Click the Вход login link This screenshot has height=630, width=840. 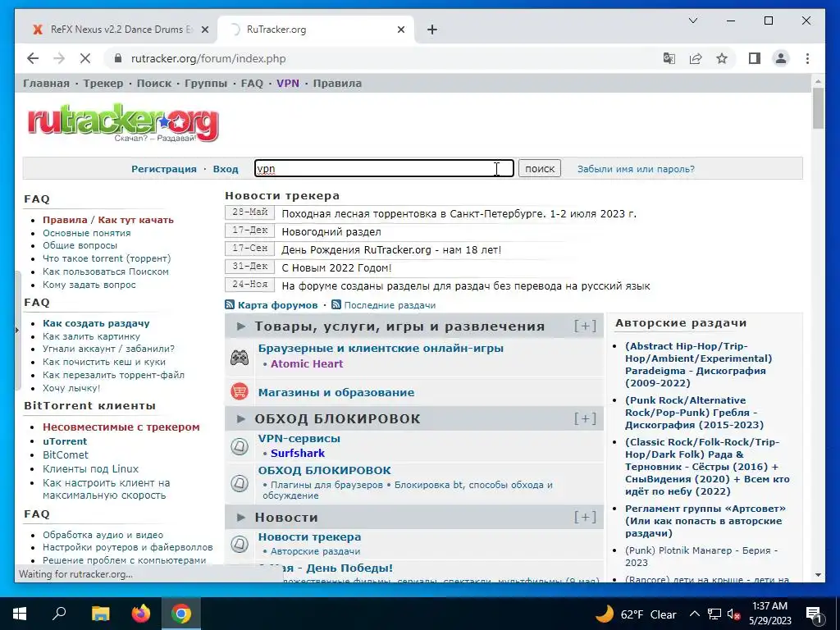tap(226, 169)
